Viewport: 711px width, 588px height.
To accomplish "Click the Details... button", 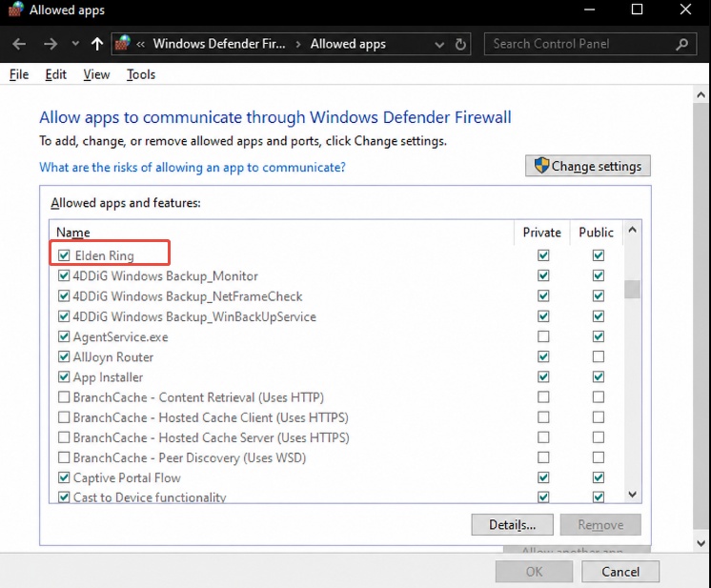I will click(513, 524).
